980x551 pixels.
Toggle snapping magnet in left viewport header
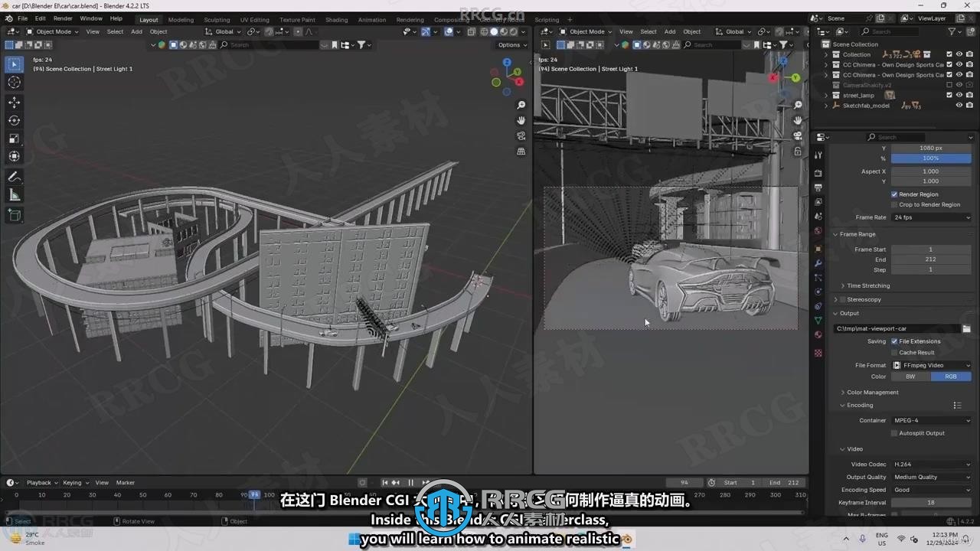269,31
